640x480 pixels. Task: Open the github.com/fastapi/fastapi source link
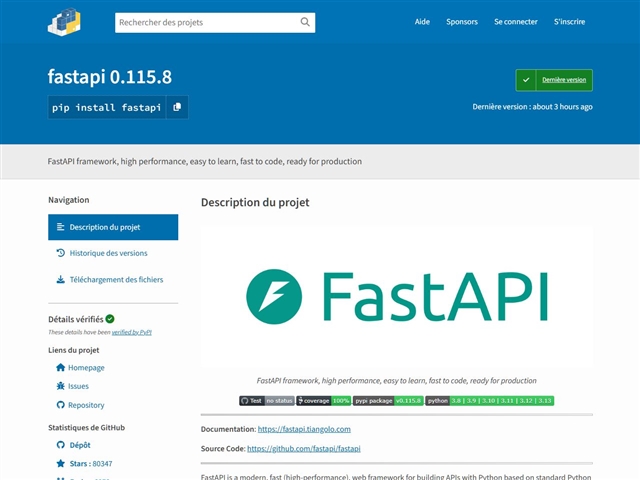[x=304, y=449]
